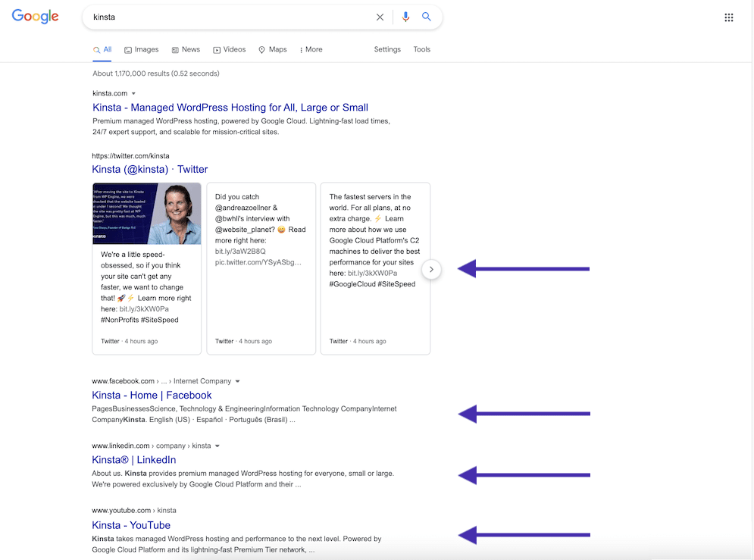Image resolution: width=754 pixels, height=560 pixels.
Task: Click inside the search input field
Action: tap(227, 17)
